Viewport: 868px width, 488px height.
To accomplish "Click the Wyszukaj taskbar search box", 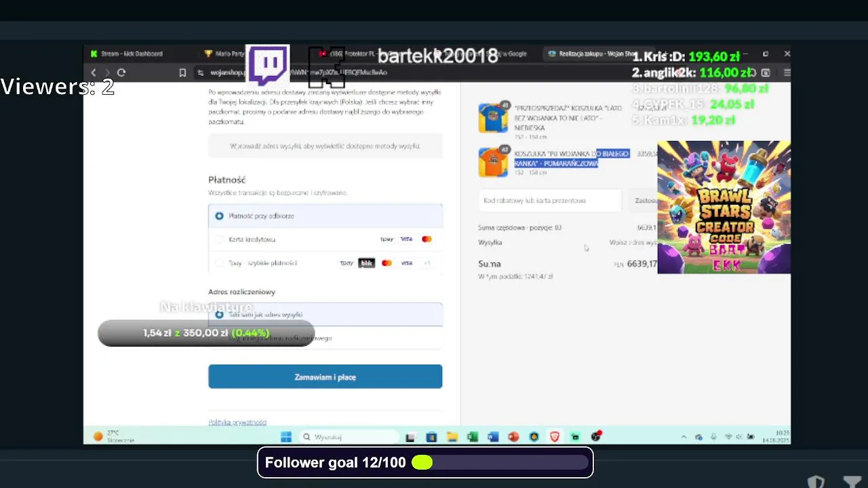I will tap(349, 437).
